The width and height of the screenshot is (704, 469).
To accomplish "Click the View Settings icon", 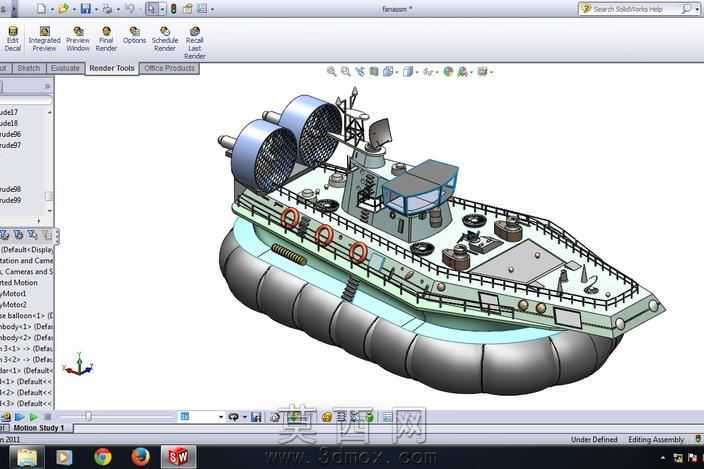I will click(x=482, y=71).
